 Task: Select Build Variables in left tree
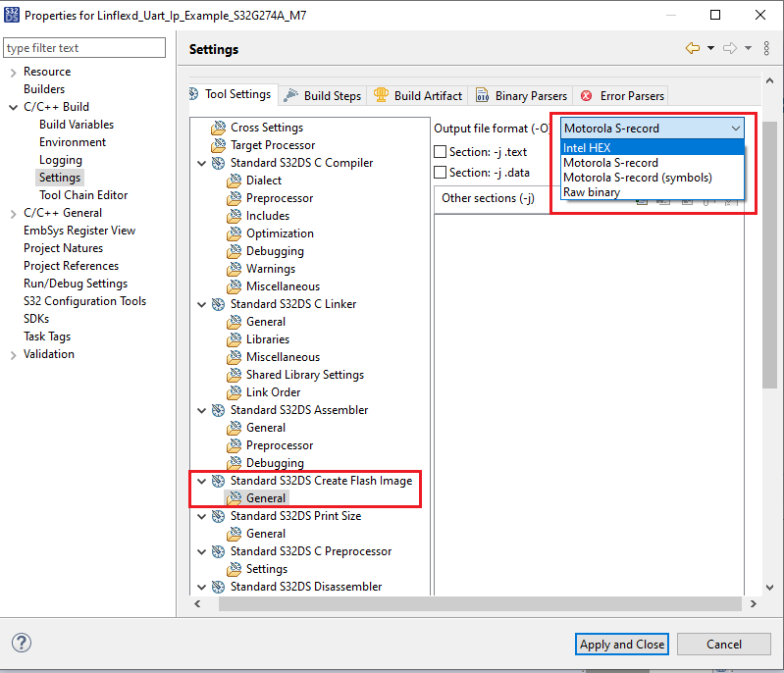coord(77,125)
